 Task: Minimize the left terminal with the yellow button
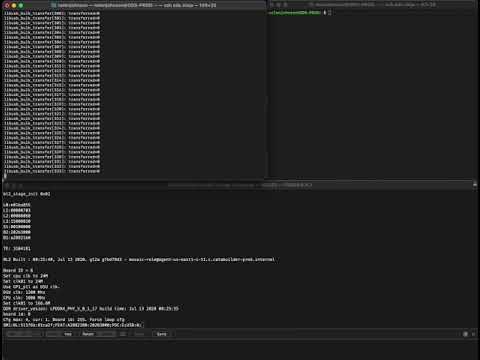pos(14,6)
